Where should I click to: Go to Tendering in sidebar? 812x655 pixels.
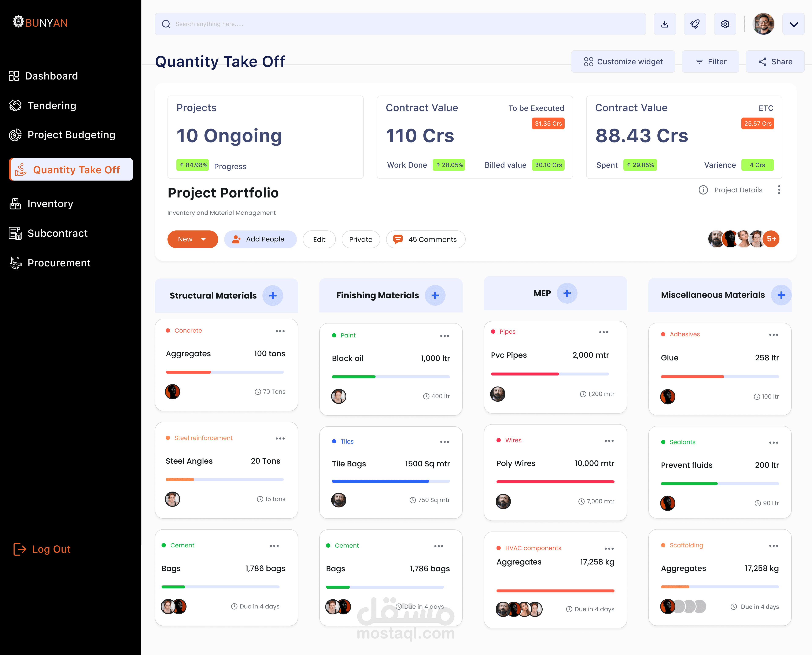(52, 106)
